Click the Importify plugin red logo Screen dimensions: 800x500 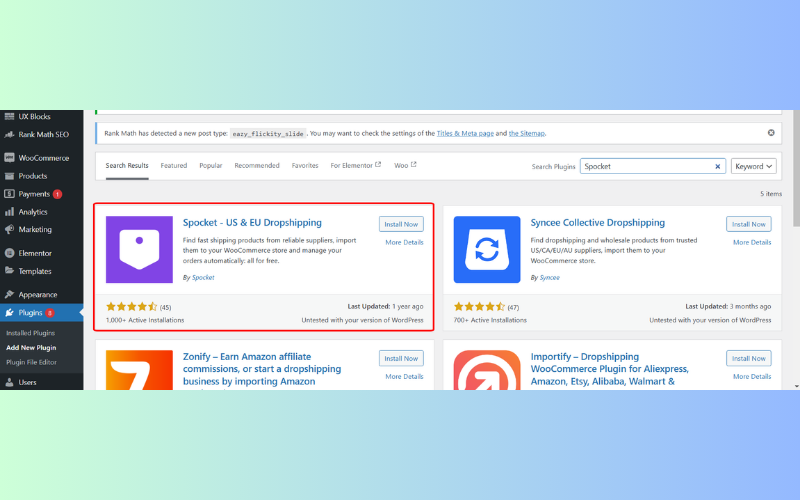tap(487, 370)
